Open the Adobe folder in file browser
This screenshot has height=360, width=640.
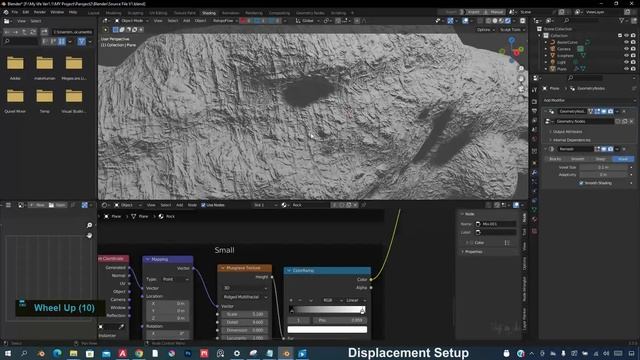click(x=16, y=67)
